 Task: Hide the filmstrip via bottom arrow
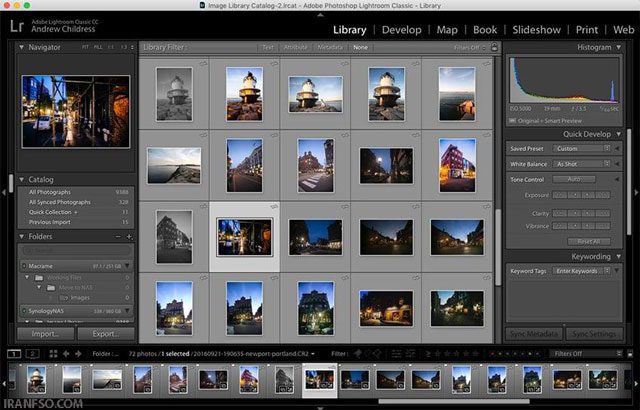pos(320,408)
